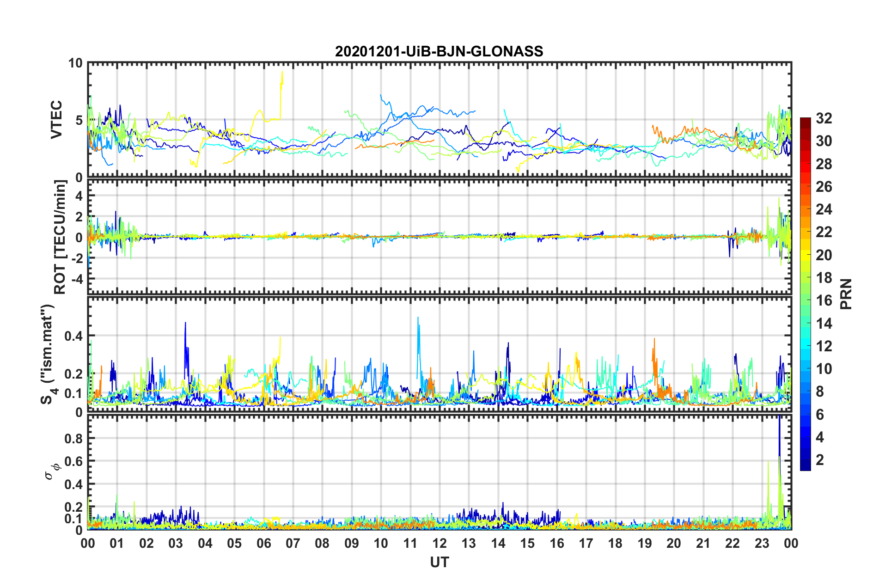Click colorbar tick label 6
The image size is (879, 588).
pos(820,415)
